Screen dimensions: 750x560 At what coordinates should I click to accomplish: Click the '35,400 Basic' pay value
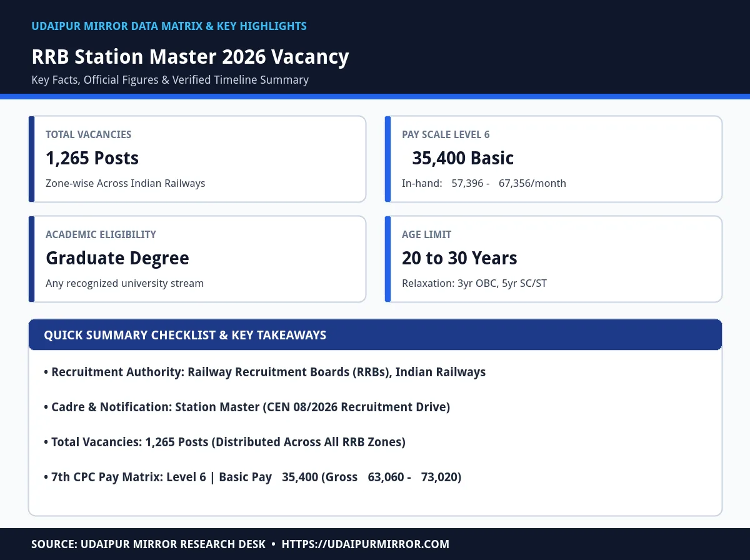click(x=462, y=158)
